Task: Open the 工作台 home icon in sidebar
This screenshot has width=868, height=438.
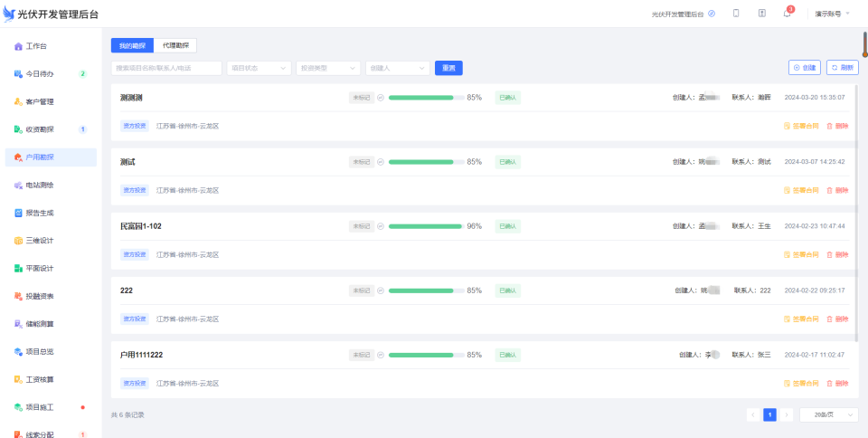Action: 18,46
